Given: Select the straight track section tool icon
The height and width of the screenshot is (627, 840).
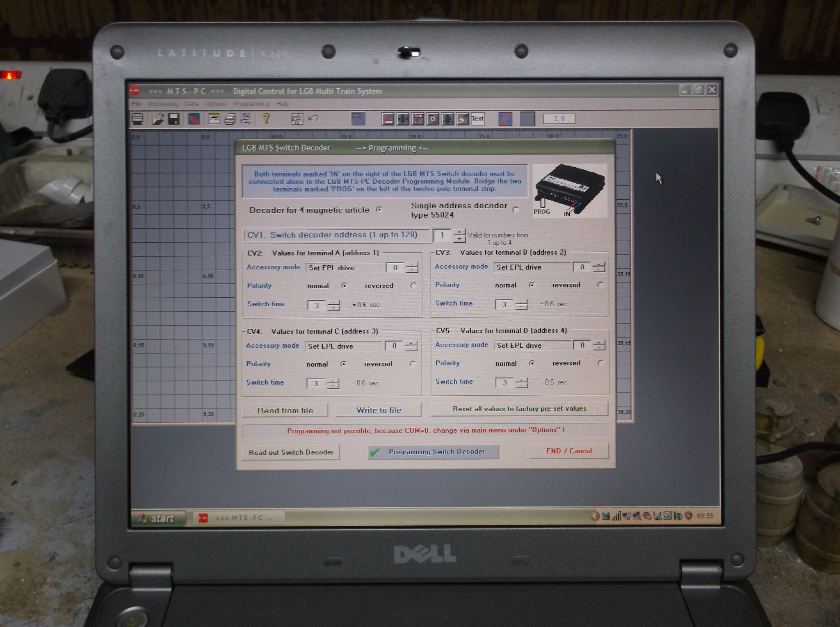Looking at the screenshot, I should click(403, 119).
